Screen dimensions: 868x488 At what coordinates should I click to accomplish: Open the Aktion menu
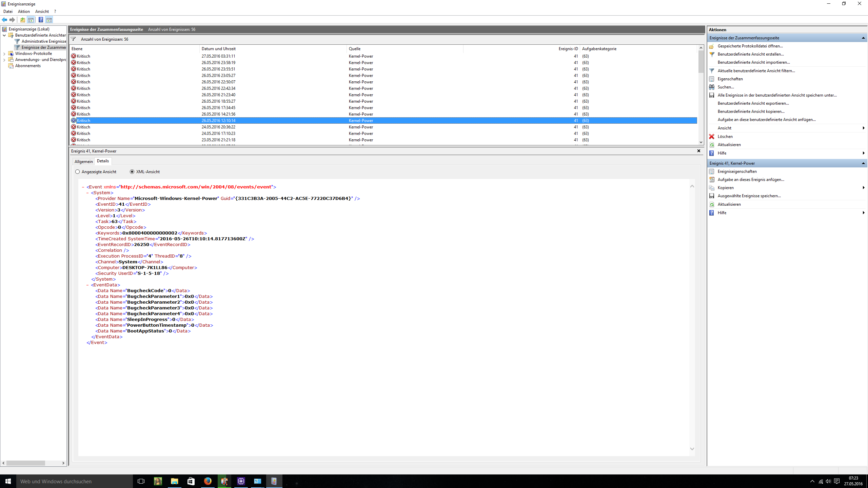point(24,12)
